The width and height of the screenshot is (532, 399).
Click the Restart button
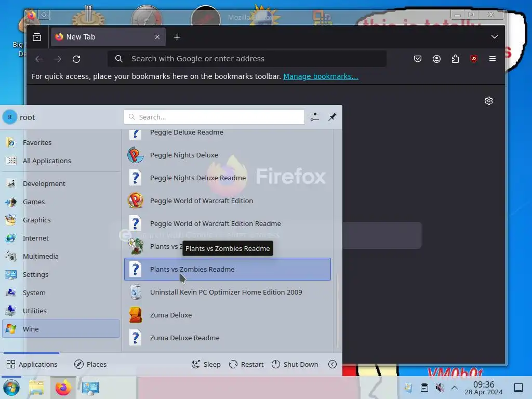[246, 364]
